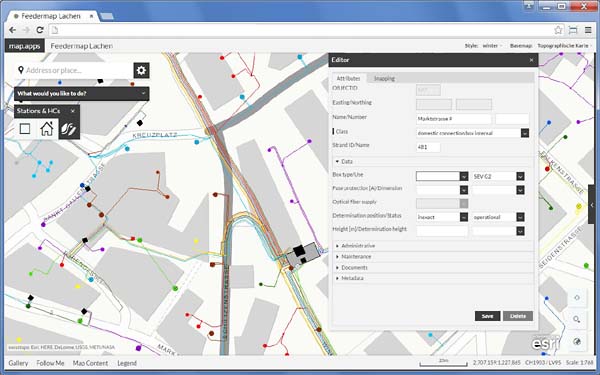Open 'What would you like to do?' dropdown
The image size is (600, 375).
coord(82,93)
